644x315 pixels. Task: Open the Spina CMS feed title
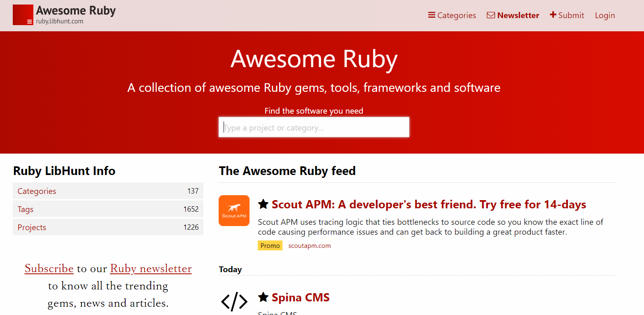301,297
